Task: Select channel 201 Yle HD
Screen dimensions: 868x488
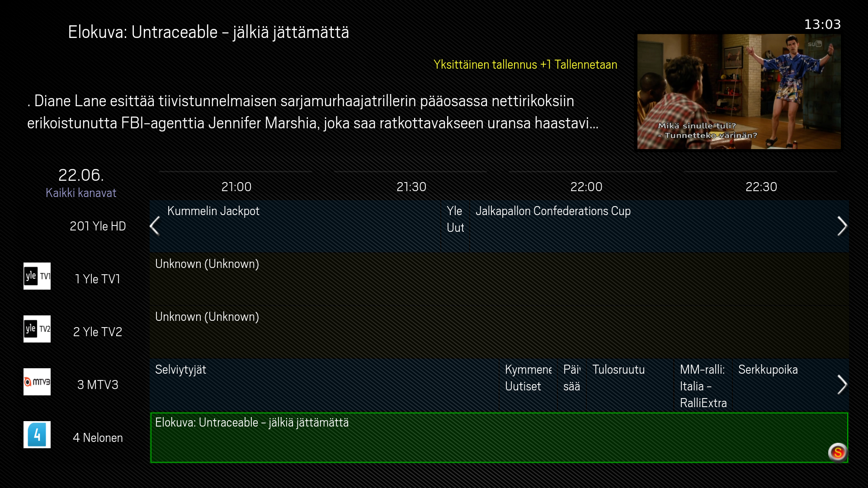Action: (98, 226)
